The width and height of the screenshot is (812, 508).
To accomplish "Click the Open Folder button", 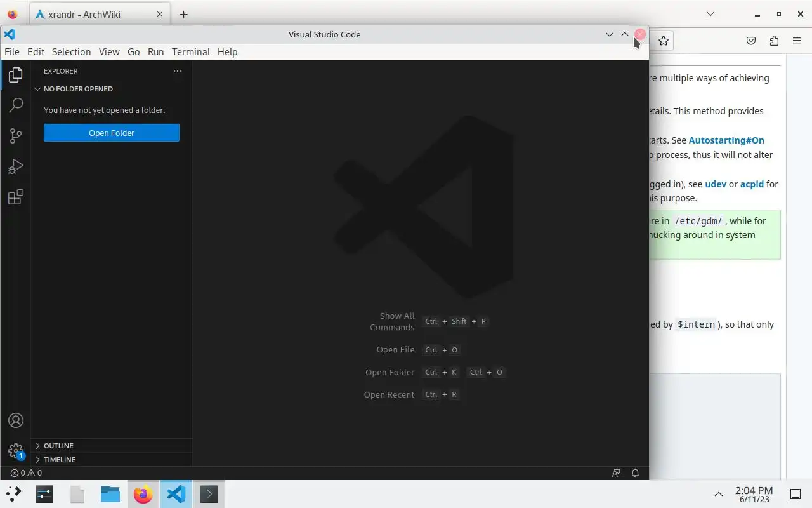I will click(x=112, y=133).
